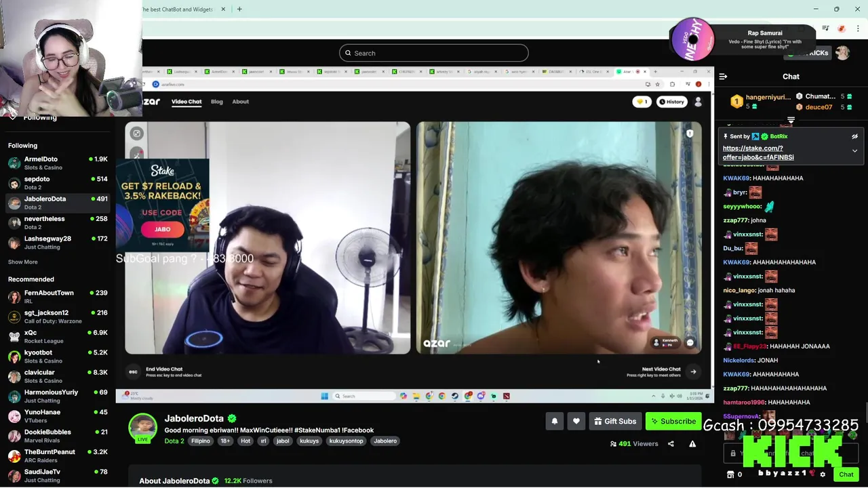Viewport: 868px width, 488px height.
Task: Expand the pinned message chevron
Action: 854,150
